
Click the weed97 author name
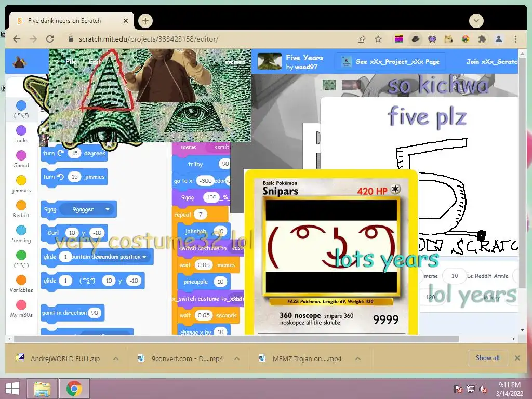[306, 67]
